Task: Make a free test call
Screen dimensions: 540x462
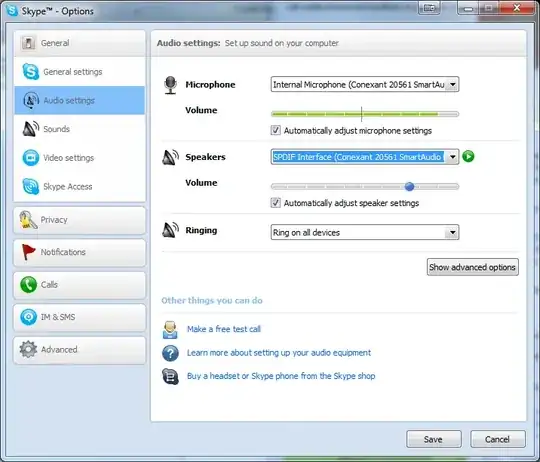Action: (x=224, y=329)
